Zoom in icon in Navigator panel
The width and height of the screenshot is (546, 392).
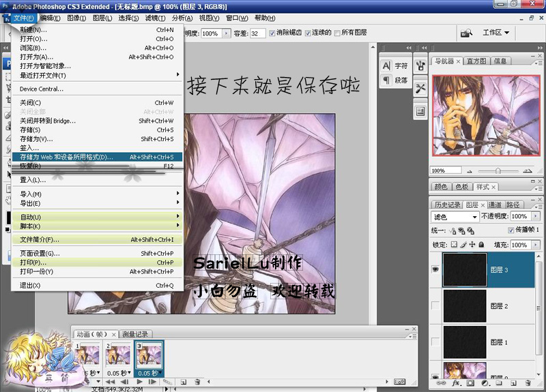[x=528, y=171]
